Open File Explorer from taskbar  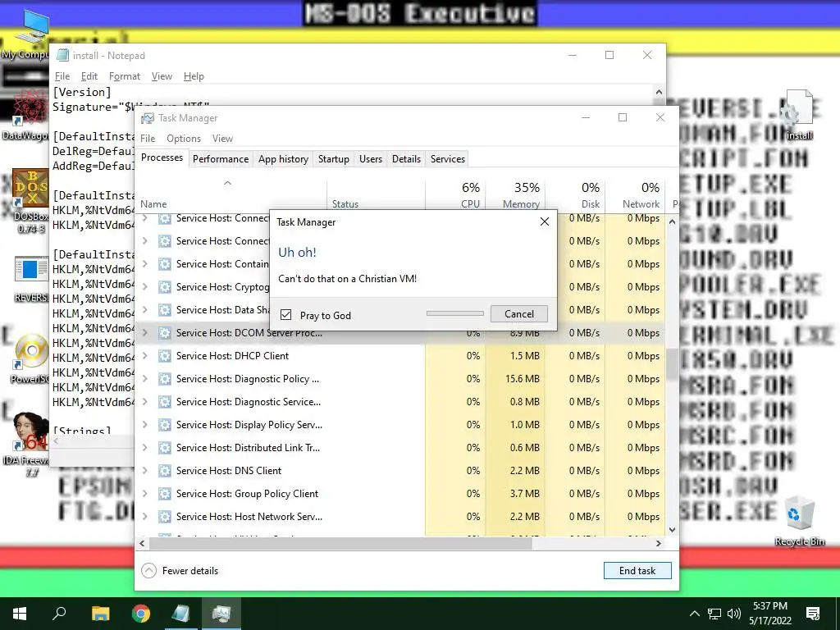(x=100, y=614)
